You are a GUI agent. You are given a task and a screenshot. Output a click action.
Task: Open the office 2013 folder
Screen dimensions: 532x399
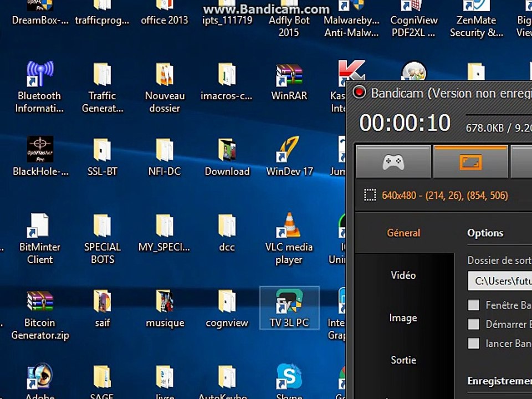pyautogui.click(x=165, y=13)
